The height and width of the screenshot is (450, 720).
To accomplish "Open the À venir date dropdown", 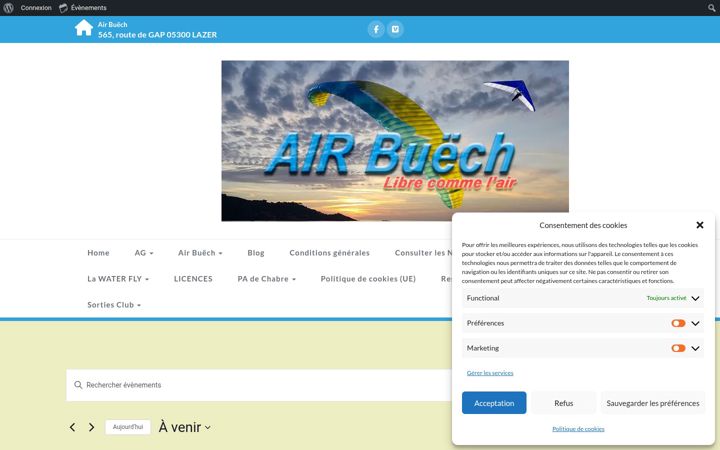I will (185, 428).
